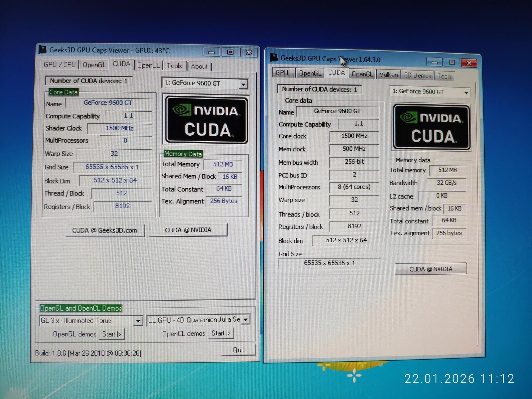This screenshot has height=399, width=532.
Task: Click Registers / block value in the 1.64.3.0 window
Action: click(x=354, y=226)
